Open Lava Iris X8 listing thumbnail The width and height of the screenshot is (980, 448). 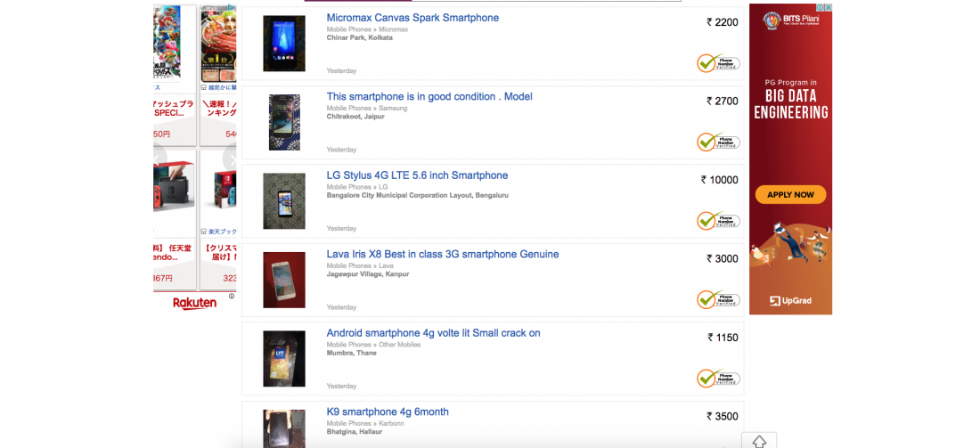[284, 280]
